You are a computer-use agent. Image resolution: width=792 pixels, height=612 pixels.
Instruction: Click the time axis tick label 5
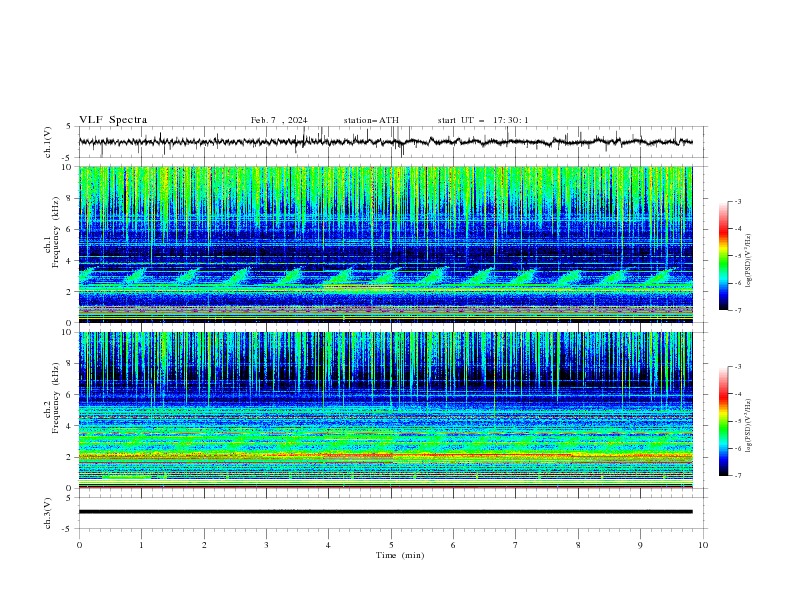[x=391, y=545]
